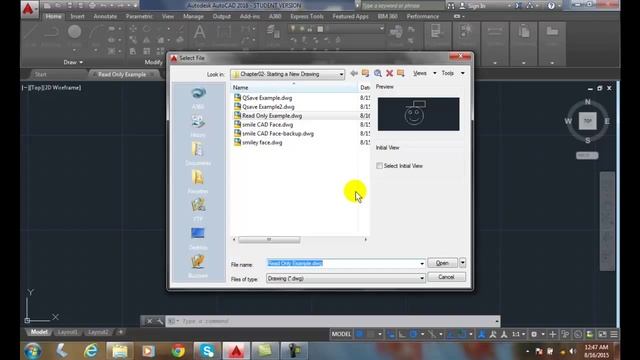
Task: Go back to previous folder in dialog
Action: 354,73
